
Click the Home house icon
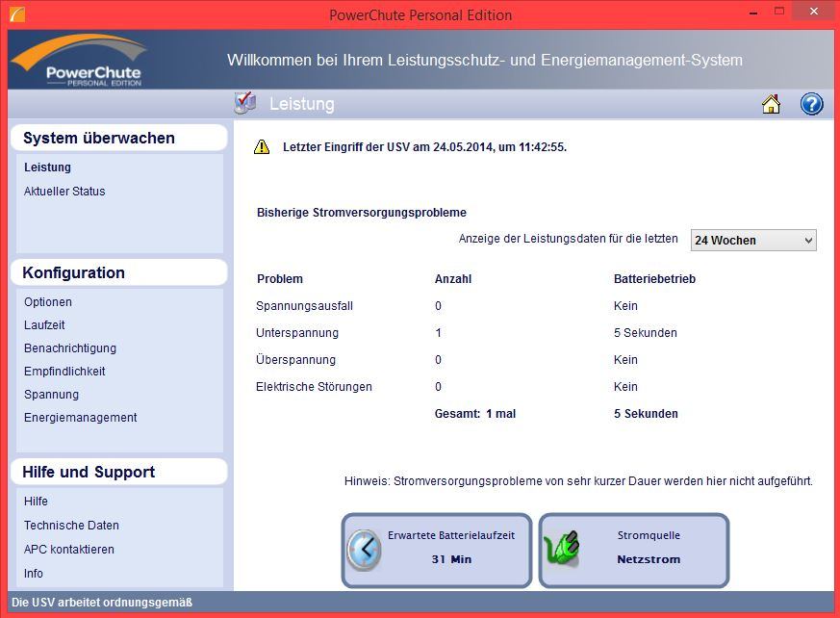[x=771, y=104]
